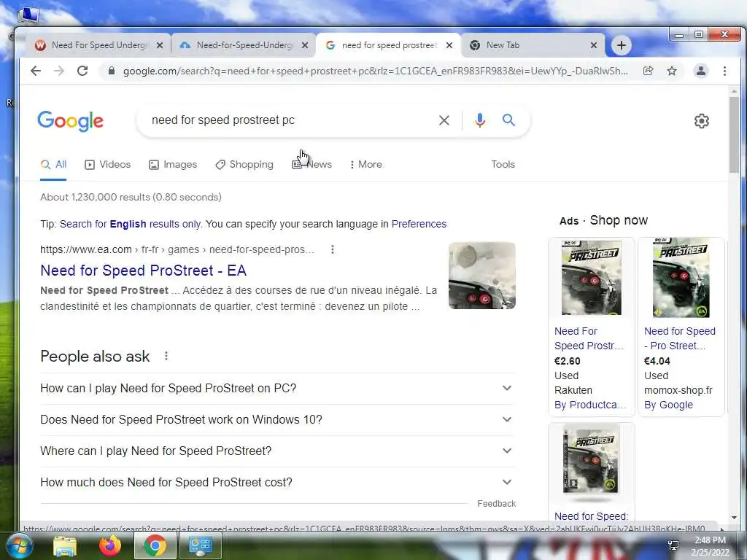Expand Windows 10 compatibility question

coord(277,419)
